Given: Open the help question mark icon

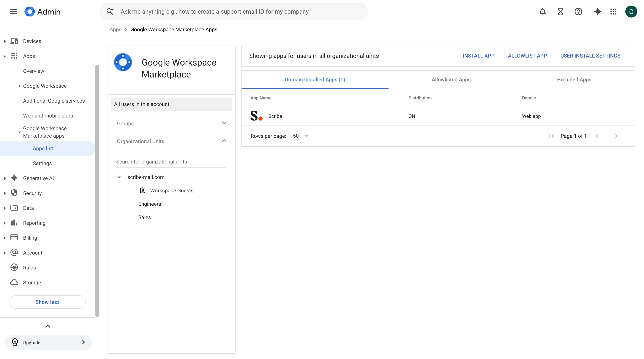Looking at the screenshot, I should [578, 12].
